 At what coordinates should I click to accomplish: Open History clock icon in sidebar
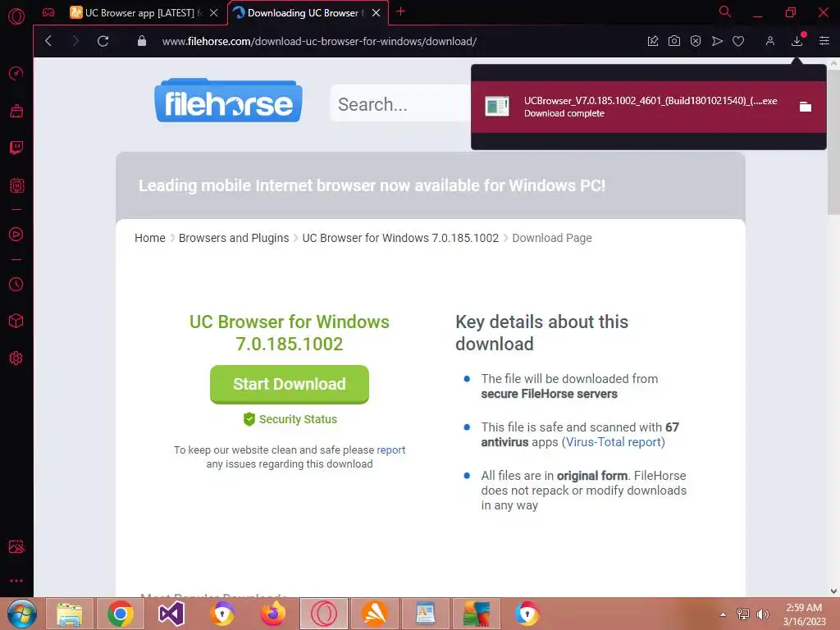[16, 284]
